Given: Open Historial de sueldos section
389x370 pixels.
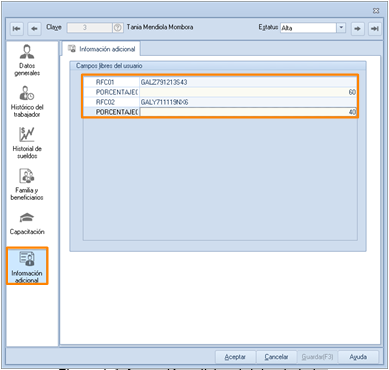Looking at the screenshot, I should coord(27,143).
